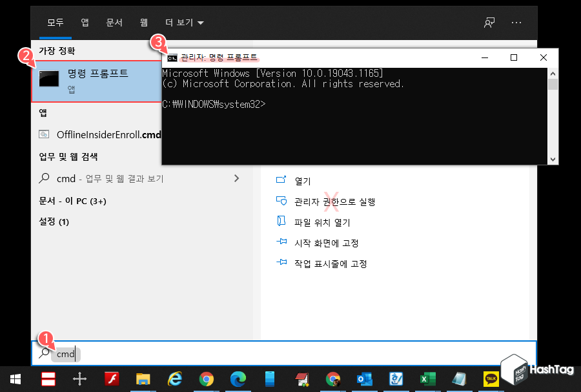Open second Chrome profile taskbar icon
Screen dimensions: 581x392
coord(333,379)
